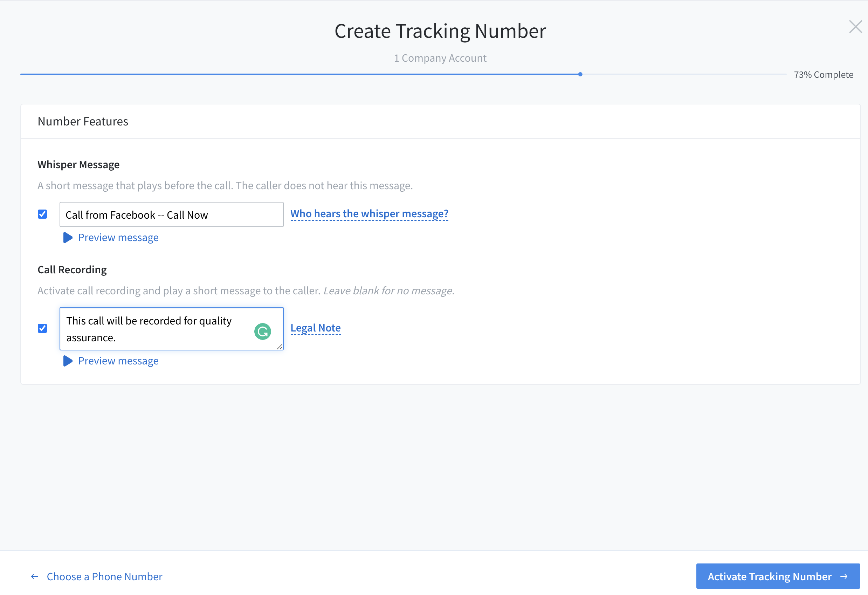Uncheck the Whisper Message checkbox
The height and width of the screenshot is (595, 868).
42,214
